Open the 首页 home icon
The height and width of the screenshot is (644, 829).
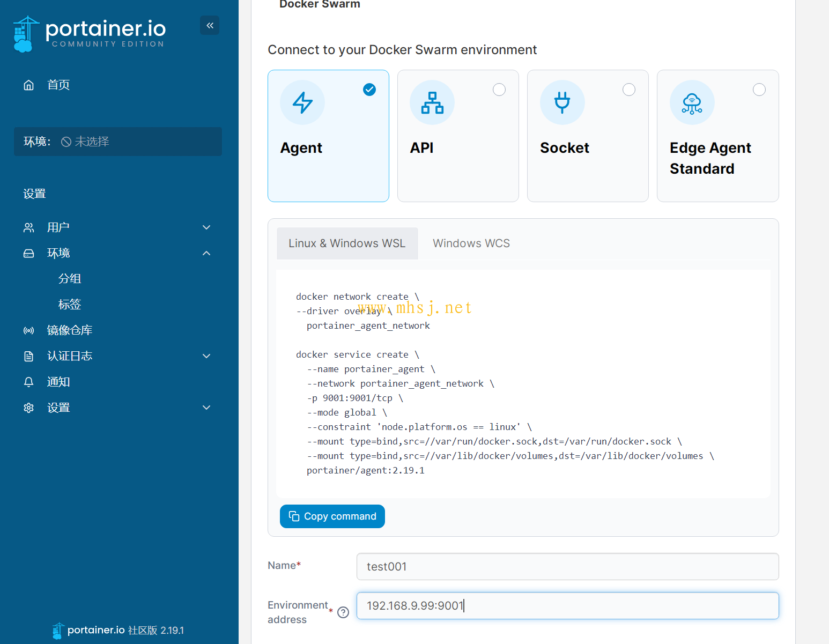pyautogui.click(x=29, y=85)
